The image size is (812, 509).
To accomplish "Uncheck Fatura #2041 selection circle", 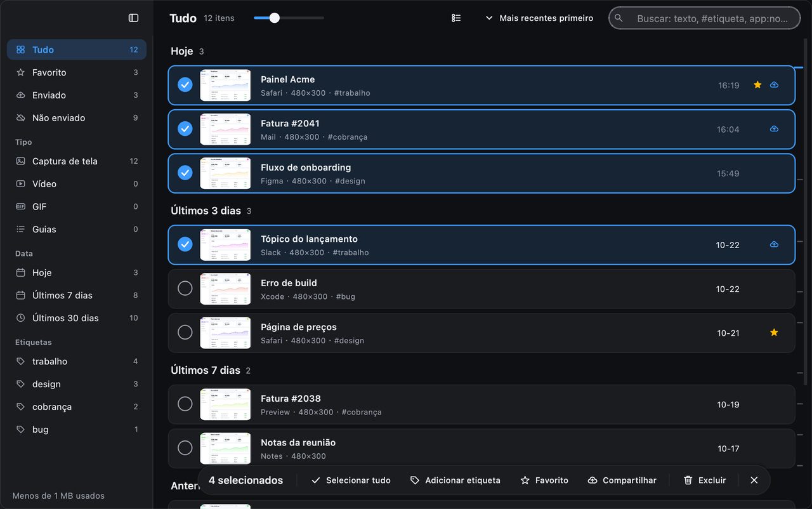I will [x=185, y=129].
